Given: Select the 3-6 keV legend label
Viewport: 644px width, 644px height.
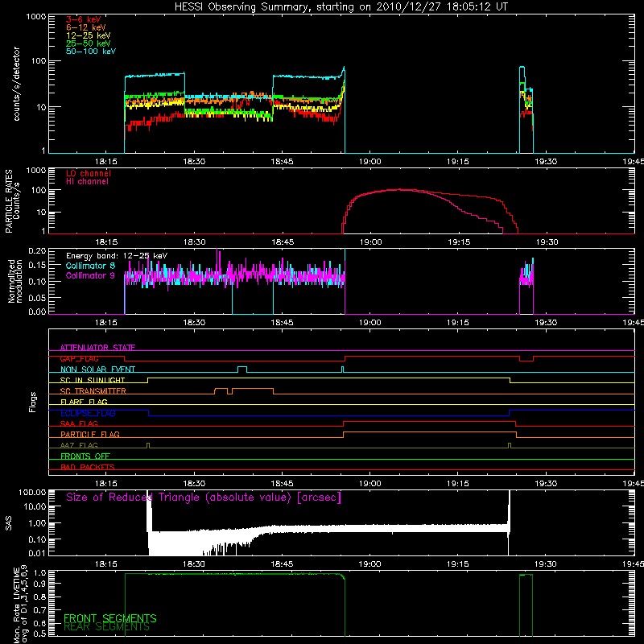Looking at the screenshot, I should [83, 19].
